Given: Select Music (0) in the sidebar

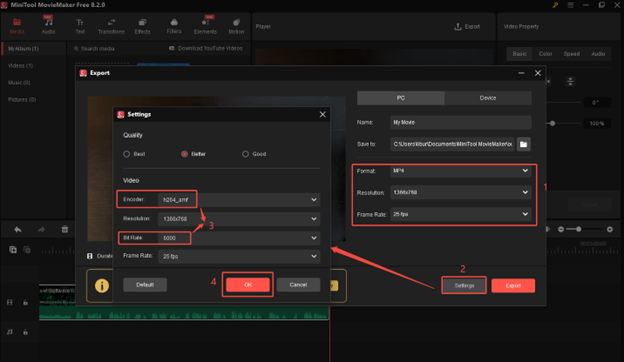Looking at the screenshot, I should [19, 83].
